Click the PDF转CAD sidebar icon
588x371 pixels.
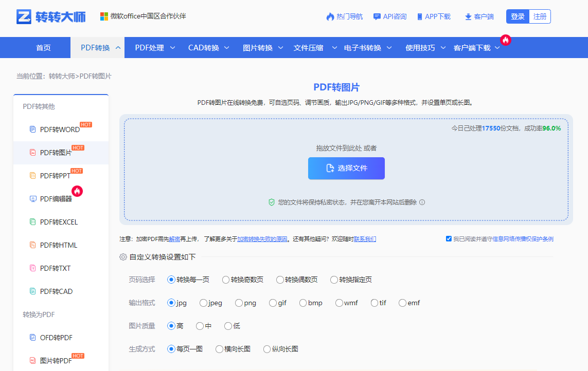32,291
